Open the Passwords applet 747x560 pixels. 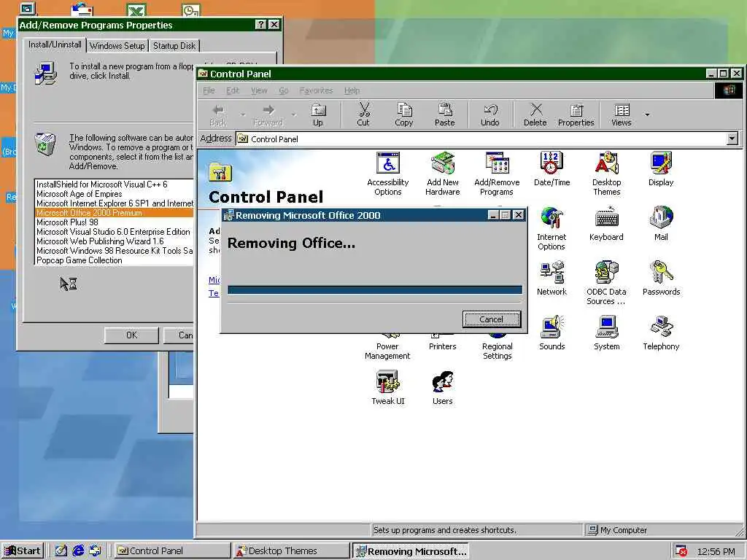pyautogui.click(x=661, y=279)
